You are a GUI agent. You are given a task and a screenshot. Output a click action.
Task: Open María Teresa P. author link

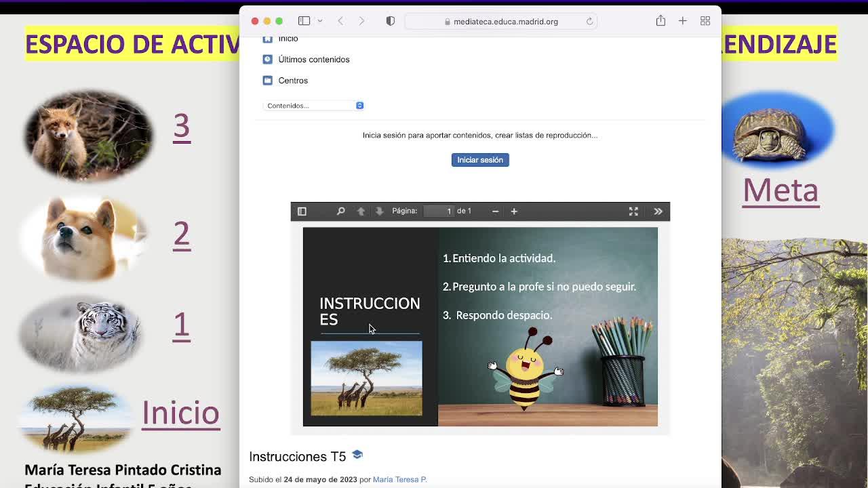tap(399, 479)
